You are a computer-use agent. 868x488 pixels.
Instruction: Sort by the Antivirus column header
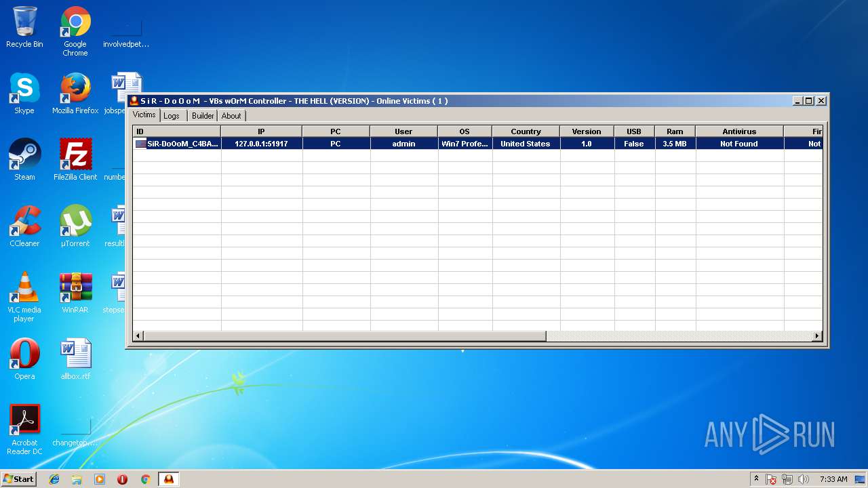[740, 131]
